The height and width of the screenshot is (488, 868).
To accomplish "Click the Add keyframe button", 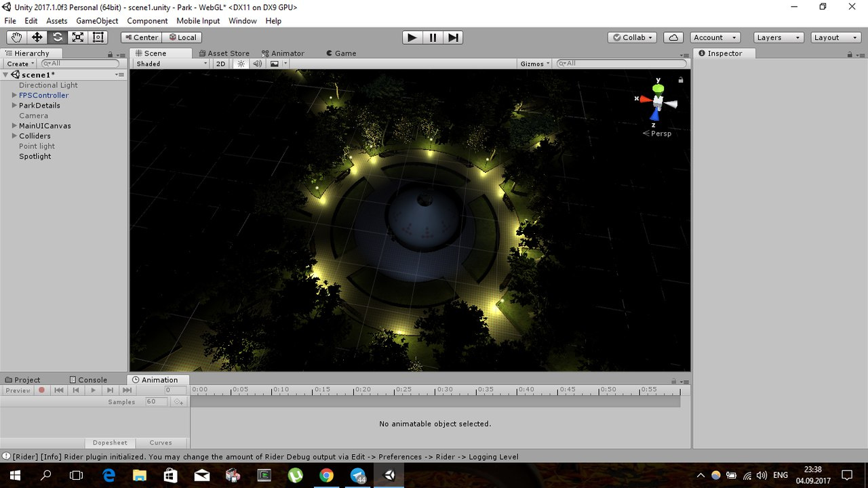I will [x=178, y=402].
